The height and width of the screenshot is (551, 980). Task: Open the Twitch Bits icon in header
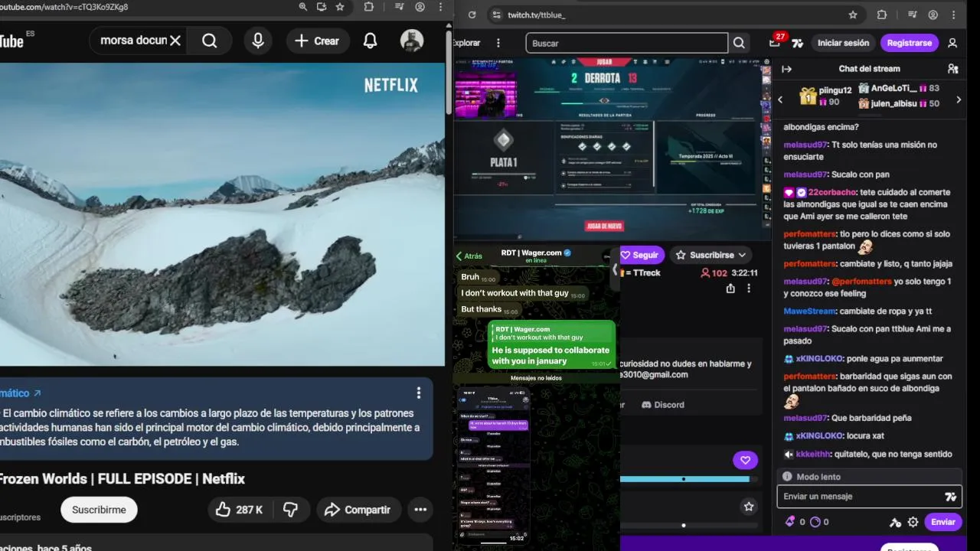tap(797, 43)
